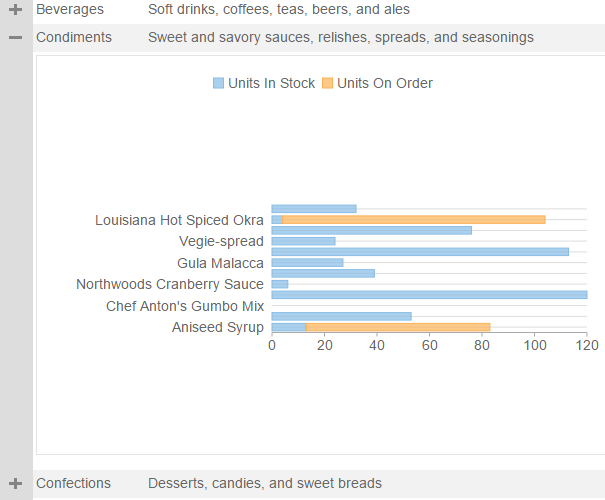Toggle Units In Stock legend swatch

219,83
